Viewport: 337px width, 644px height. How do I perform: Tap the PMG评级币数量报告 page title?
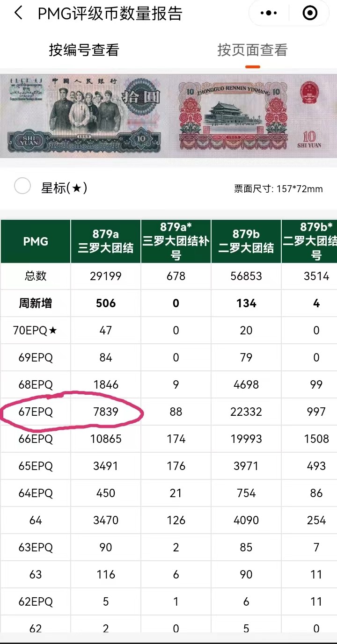pyautogui.click(x=110, y=14)
